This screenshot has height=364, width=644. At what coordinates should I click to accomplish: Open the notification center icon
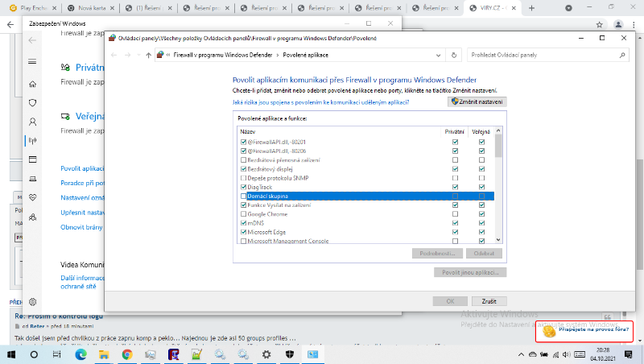pos(628,354)
